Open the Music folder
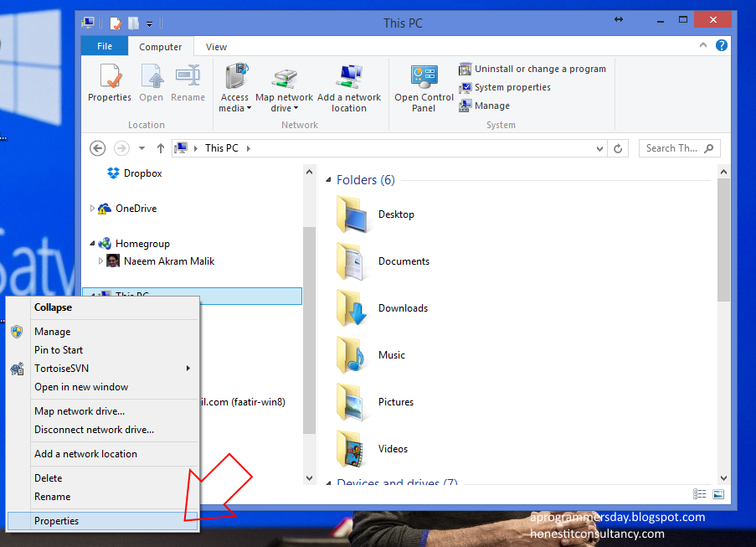This screenshot has height=547, width=756. point(370,355)
